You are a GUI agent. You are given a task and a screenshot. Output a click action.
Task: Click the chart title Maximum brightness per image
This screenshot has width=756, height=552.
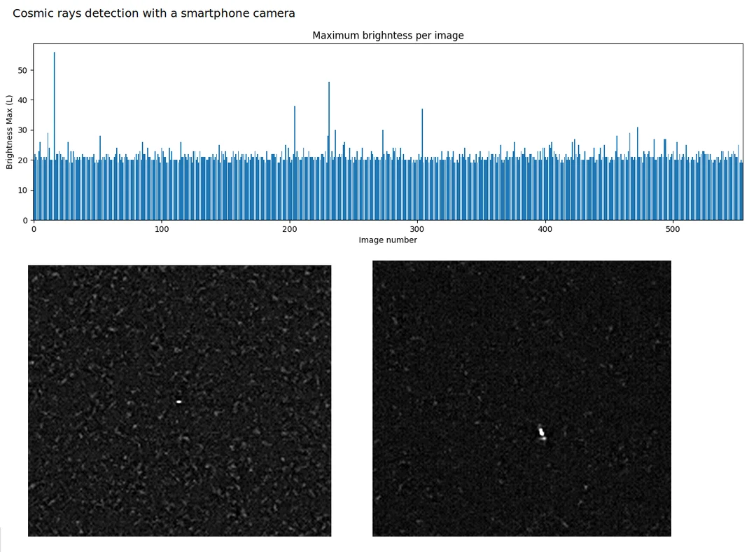pos(388,35)
